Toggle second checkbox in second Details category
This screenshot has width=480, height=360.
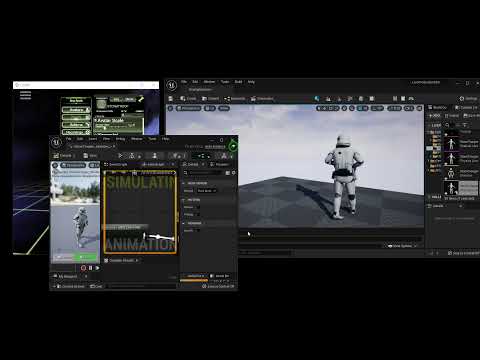(x=198, y=215)
